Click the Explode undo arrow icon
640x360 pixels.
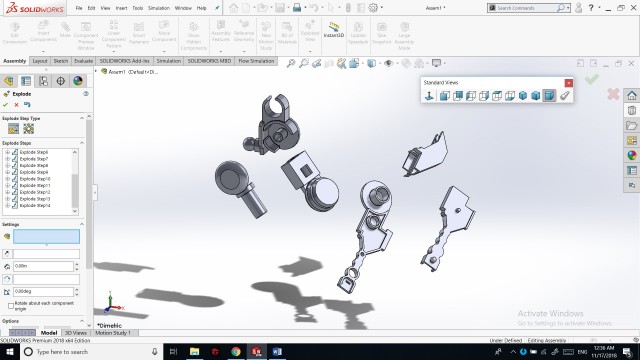[x=27, y=105]
